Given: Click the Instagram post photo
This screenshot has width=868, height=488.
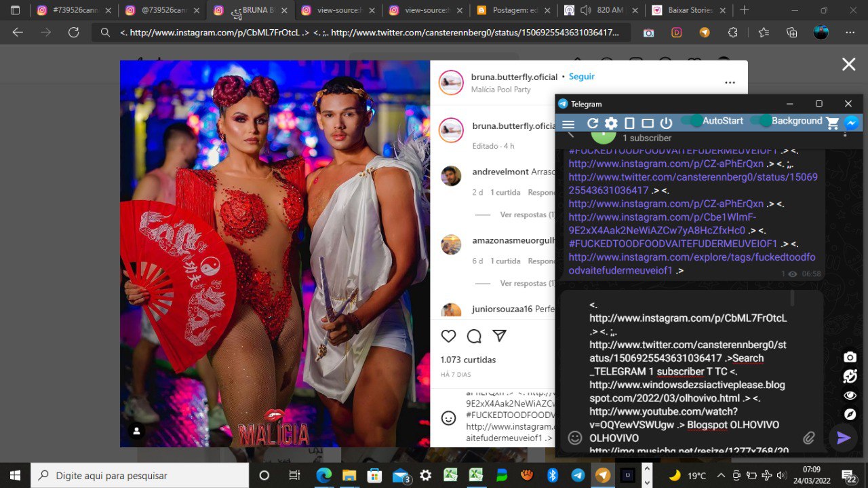Looking at the screenshot, I should tap(275, 254).
